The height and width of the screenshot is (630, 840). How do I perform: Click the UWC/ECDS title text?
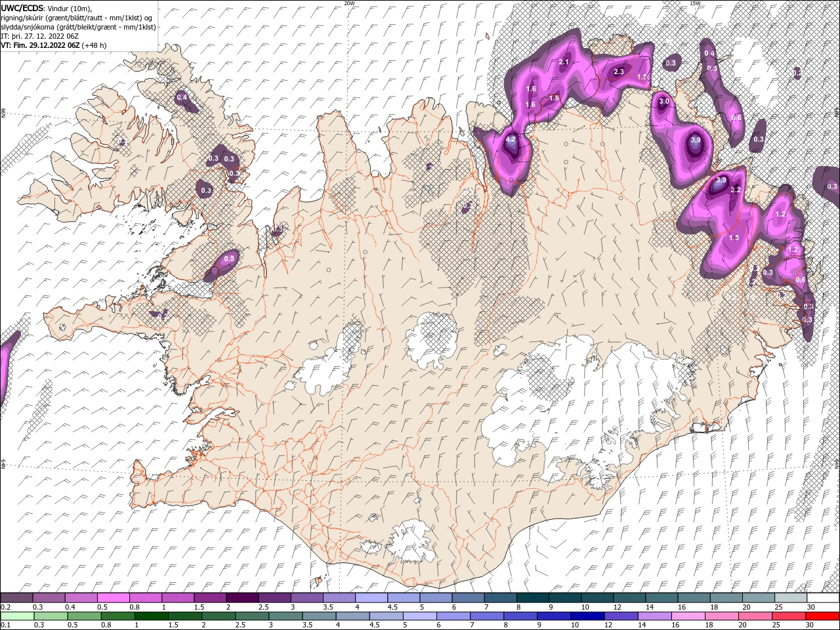pyautogui.click(x=22, y=8)
